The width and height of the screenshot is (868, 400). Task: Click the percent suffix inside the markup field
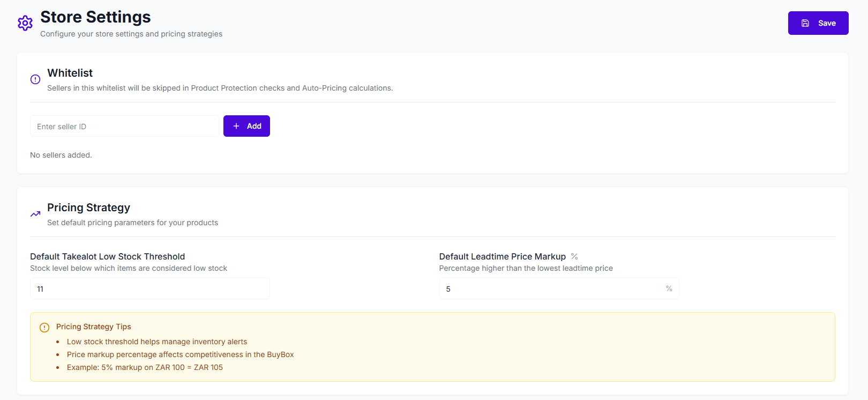point(669,288)
